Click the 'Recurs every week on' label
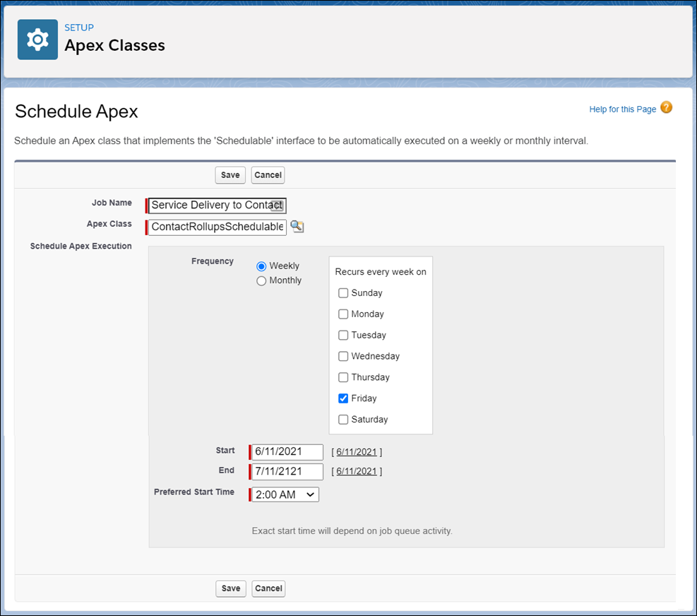Image resolution: width=697 pixels, height=616 pixels. click(381, 272)
